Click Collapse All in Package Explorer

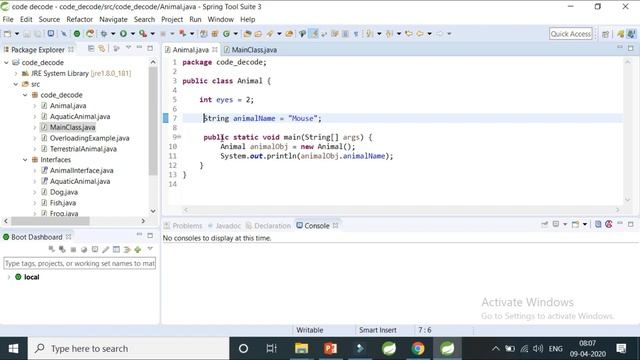[91, 49]
